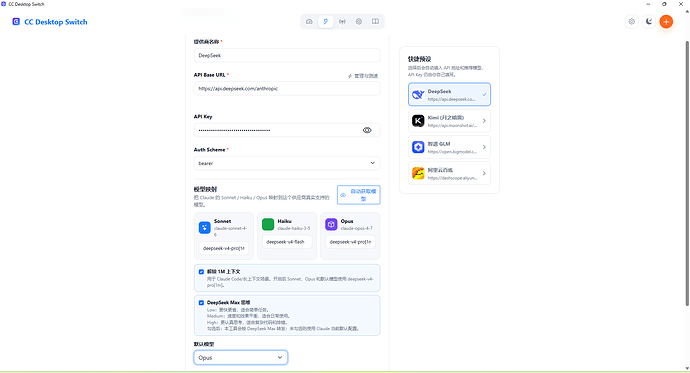The height and width of the screenshot is (373, 690).
Task: Click the DeepSeek whale preset icon
Action: 418,95
